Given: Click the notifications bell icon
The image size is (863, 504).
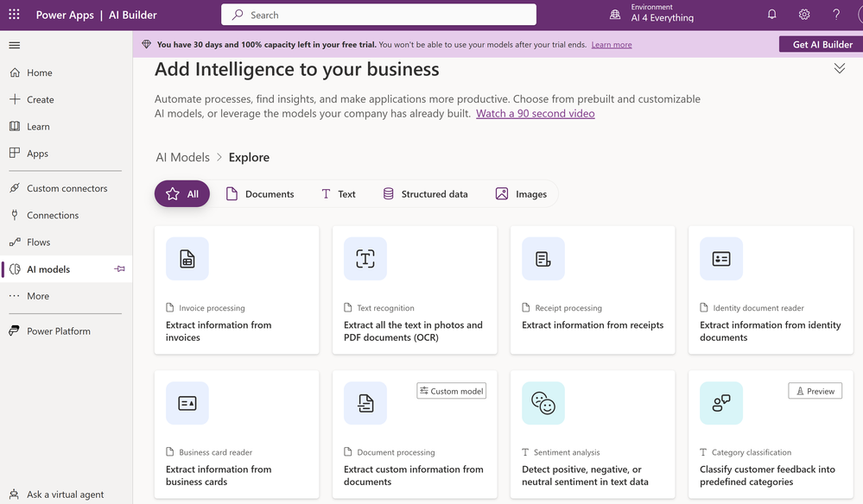Looking at the screenshot, I should coord(772,15).
